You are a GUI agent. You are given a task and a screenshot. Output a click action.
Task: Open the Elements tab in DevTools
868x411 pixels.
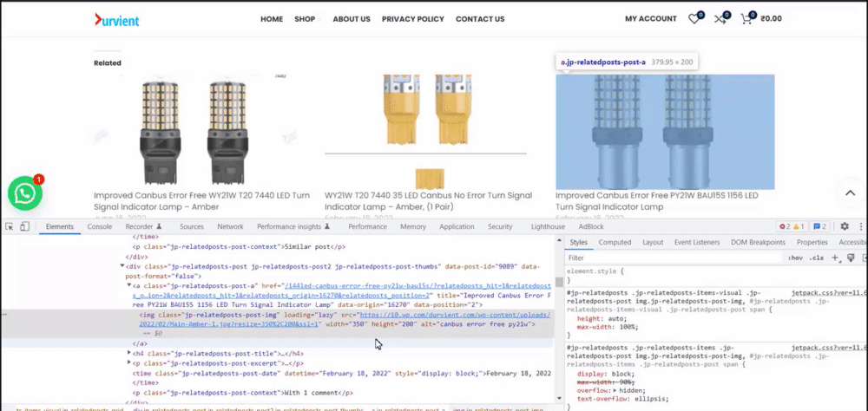60,227
